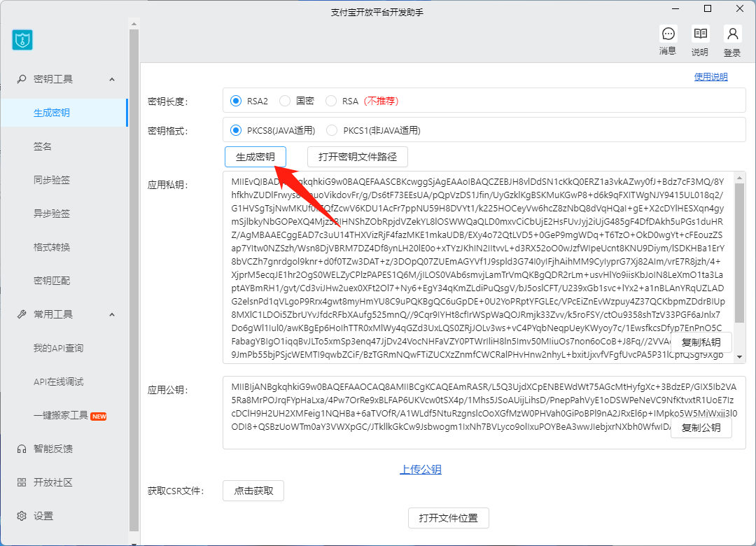This screenshot has width=756, height=546.
Task: Collapse the 密钥工具 section chevron
Action: click(112, 79)
